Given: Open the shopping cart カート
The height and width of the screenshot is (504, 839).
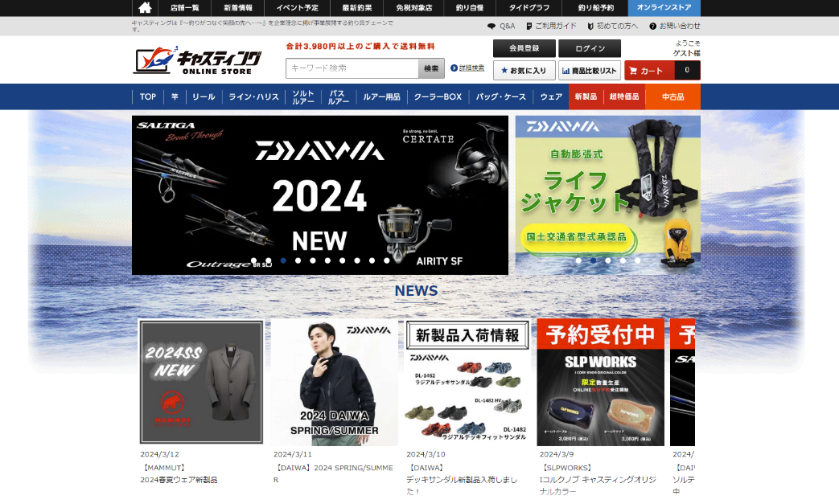Looking at the screenshot, I should [661, 71].
